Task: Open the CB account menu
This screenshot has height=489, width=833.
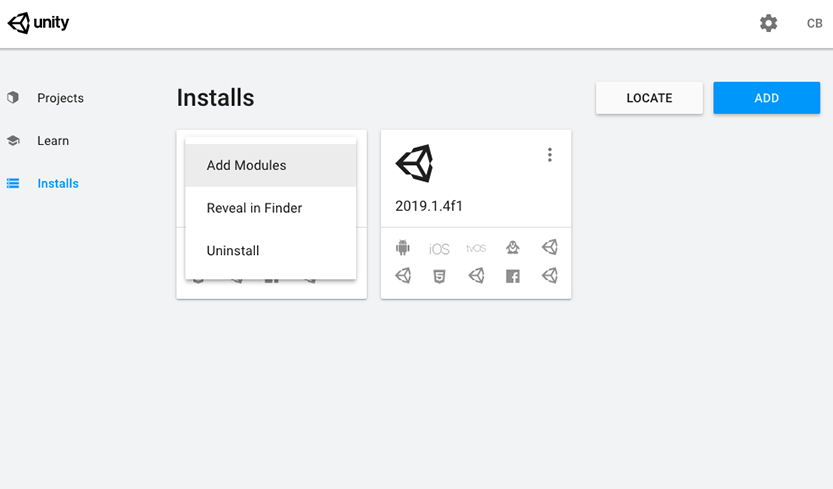Action: (x=814, y=23)
